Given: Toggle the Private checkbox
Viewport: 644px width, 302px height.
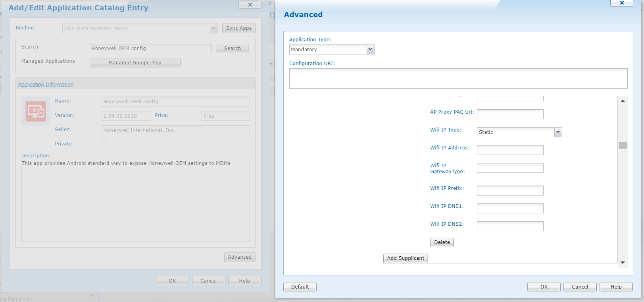Looking at the screenshot, I should tap(104, 142).
